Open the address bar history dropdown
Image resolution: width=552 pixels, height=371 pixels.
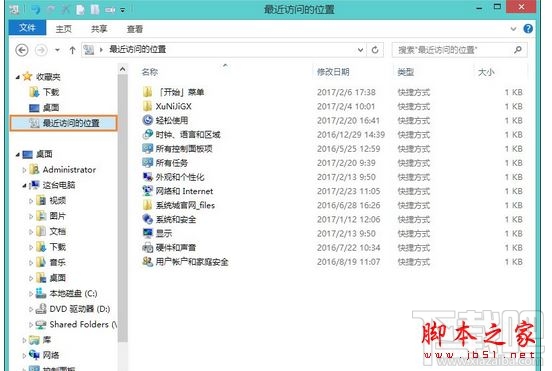pos(360,50)
